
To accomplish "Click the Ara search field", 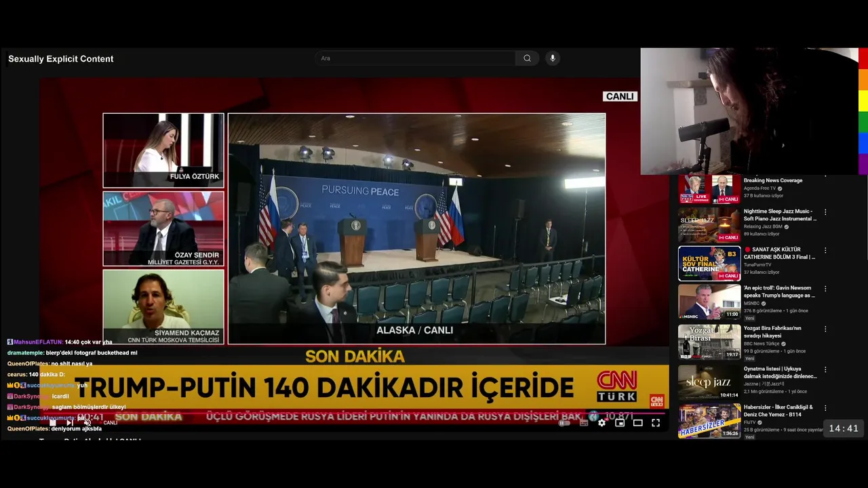I will [415, 58].
